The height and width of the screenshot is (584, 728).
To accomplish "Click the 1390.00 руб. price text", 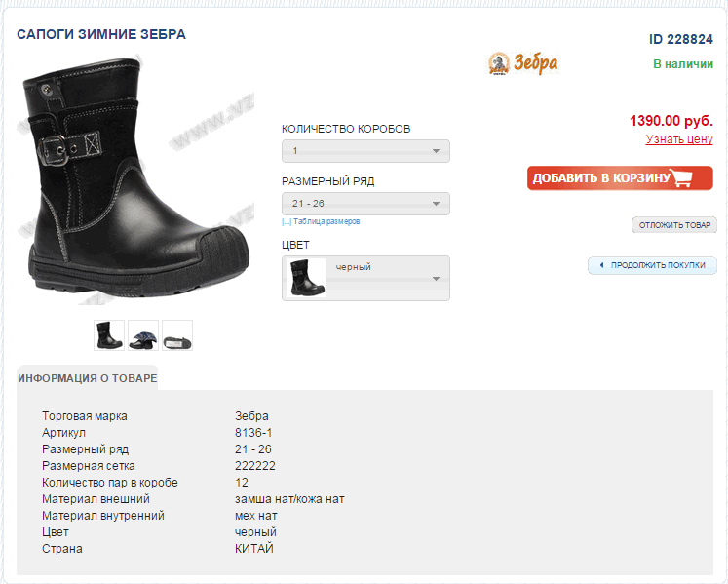I will [x=671, y=121].
